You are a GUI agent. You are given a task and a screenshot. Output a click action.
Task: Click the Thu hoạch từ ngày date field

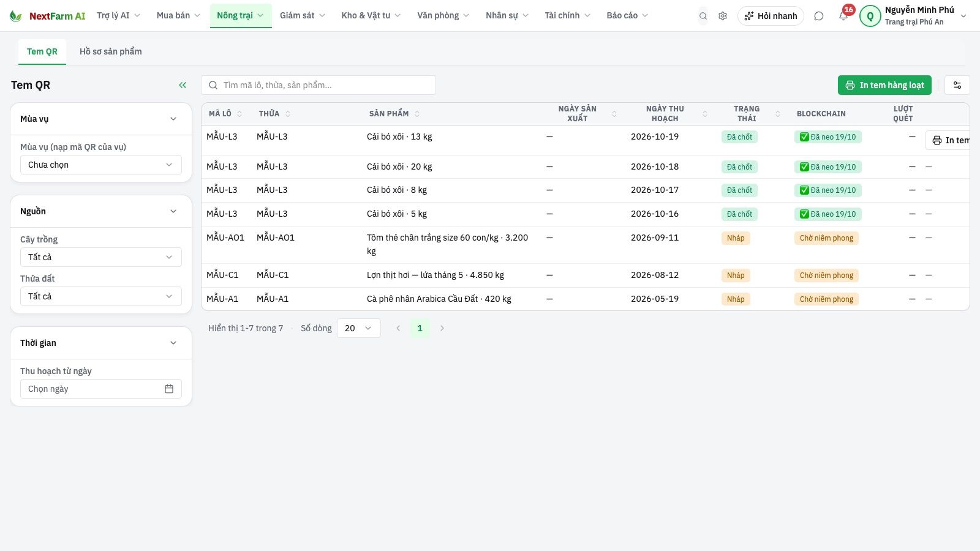[101, 389]
